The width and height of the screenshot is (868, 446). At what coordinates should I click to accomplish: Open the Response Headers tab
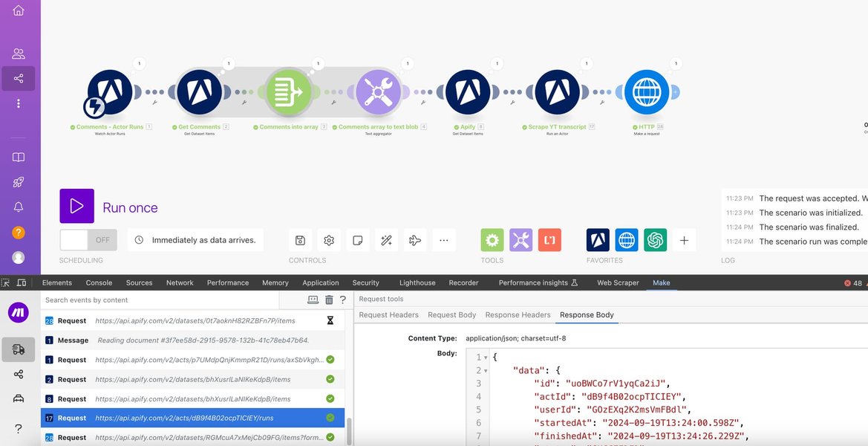click(x=518, y=314)
